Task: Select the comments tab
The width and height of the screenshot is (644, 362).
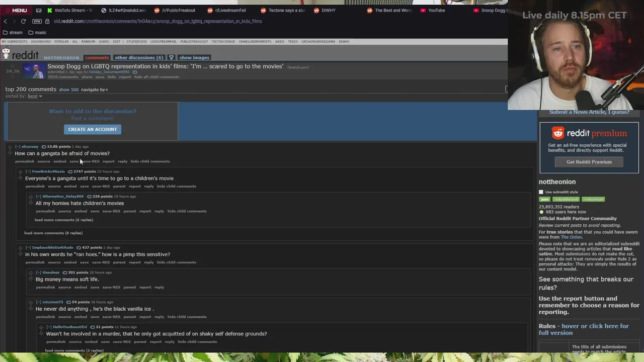Action: click(x=97, y=57)
